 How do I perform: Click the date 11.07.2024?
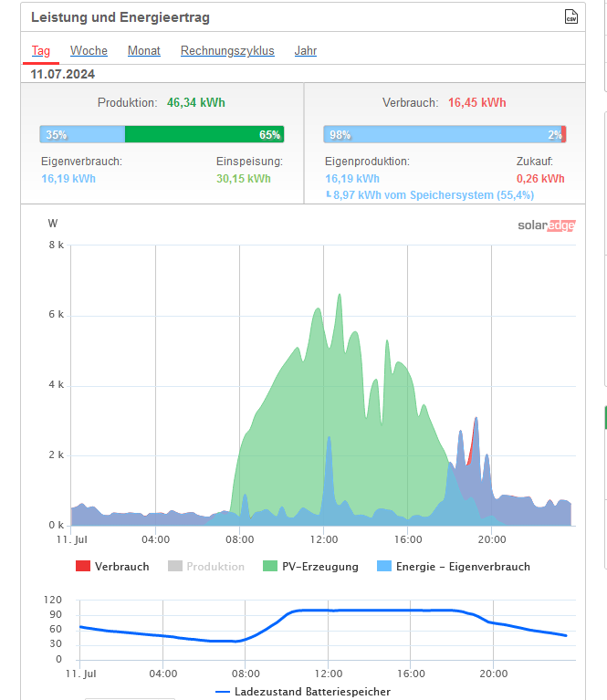click(63, 74)
